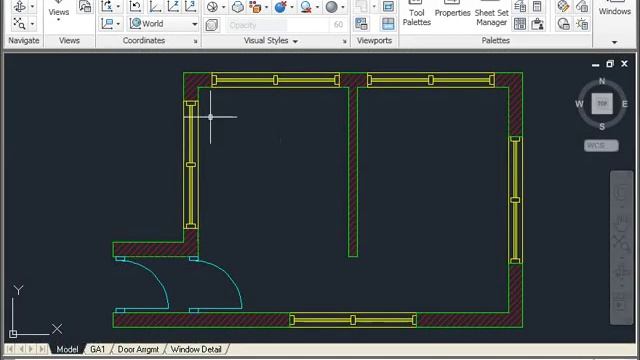This screenshot has width=640, height=360.
Task: Switch to the Door Arngmt layout tab
Action: click(x=138, y=349)
